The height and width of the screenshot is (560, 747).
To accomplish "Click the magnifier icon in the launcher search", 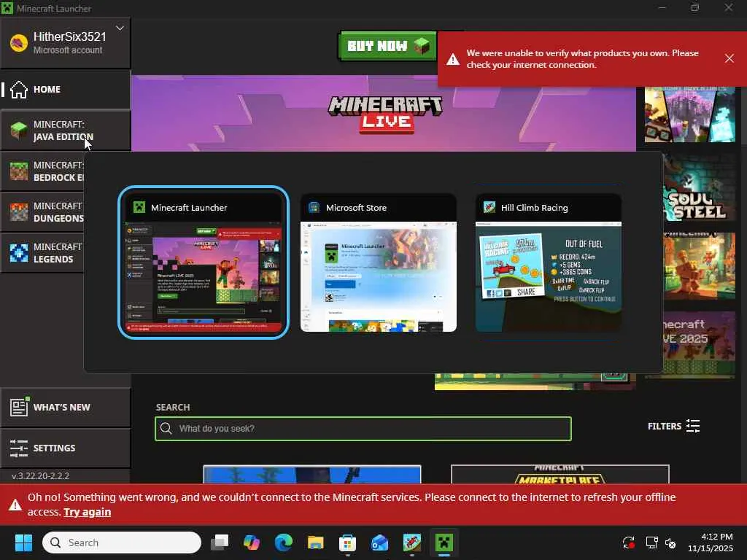I will coord(166,429).
